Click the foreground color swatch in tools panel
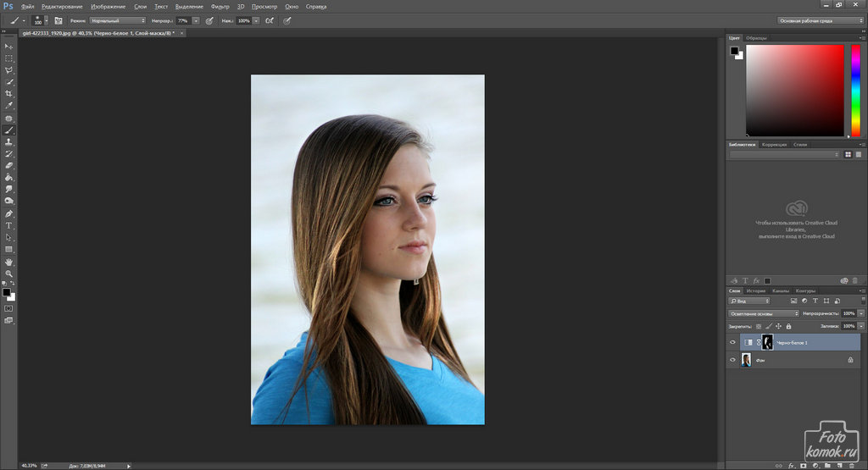This screenshot has height=470, width=868. point(6,292)
